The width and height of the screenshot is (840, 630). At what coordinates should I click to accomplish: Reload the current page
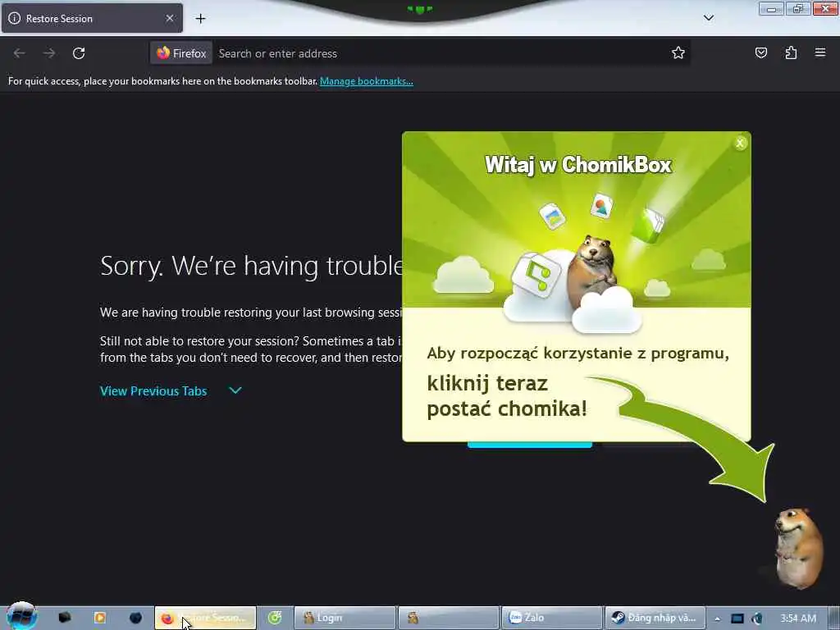click(79, 53)
